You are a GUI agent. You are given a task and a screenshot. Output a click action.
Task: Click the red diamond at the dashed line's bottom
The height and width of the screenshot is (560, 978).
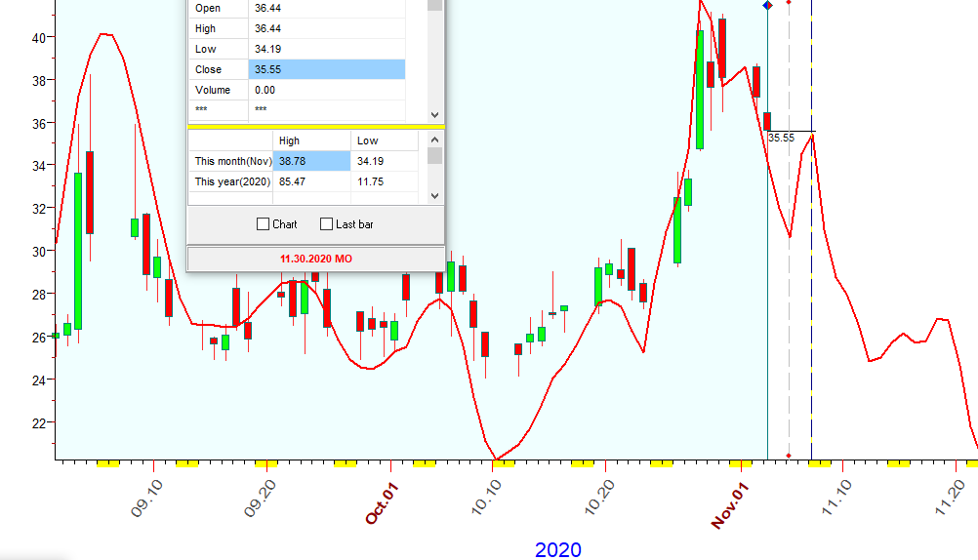coord(789,456)
